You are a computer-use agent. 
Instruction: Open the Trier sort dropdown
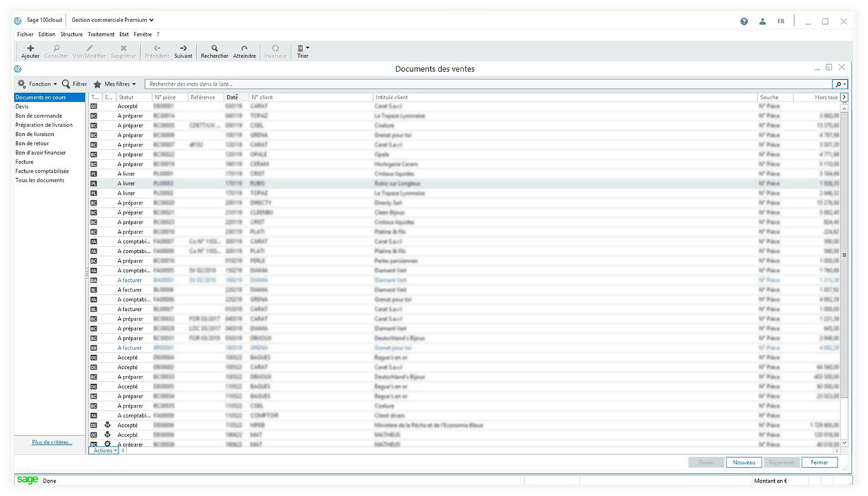pos(302,48)
